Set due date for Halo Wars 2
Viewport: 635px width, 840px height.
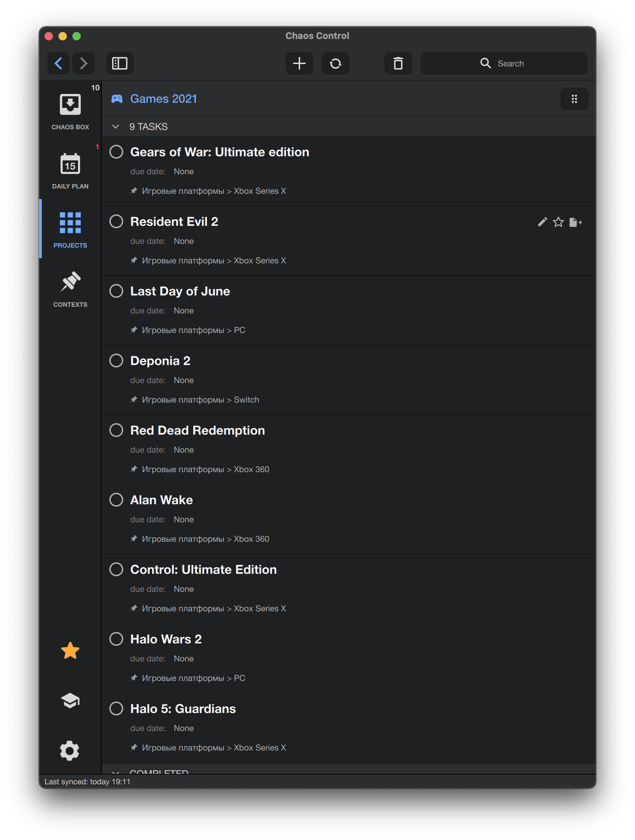[184, 658]
